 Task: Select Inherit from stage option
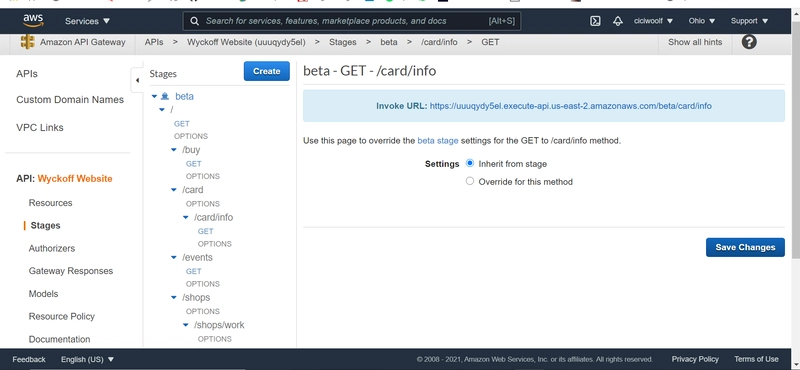pos(470,163)
